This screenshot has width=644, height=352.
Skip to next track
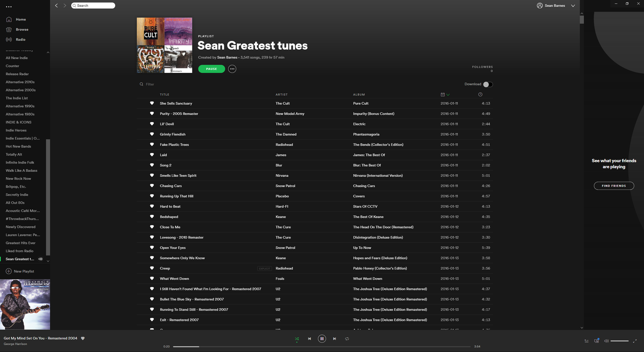334,339
